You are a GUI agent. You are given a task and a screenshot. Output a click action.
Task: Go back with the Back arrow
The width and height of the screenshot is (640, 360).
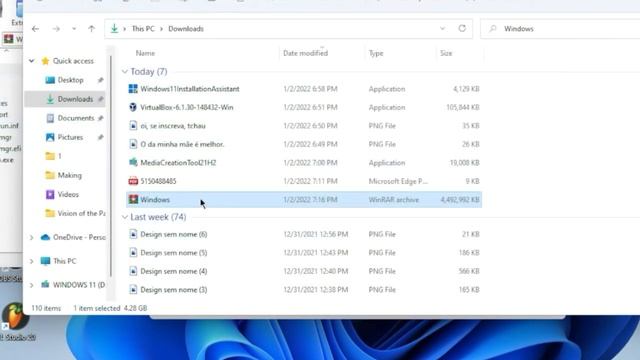(36, 29)
